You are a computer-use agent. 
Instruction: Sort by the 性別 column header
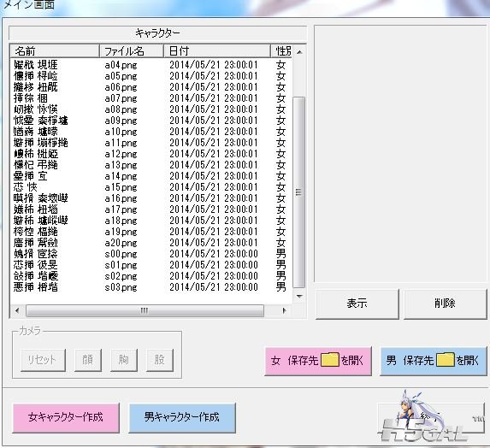[282, 51]
